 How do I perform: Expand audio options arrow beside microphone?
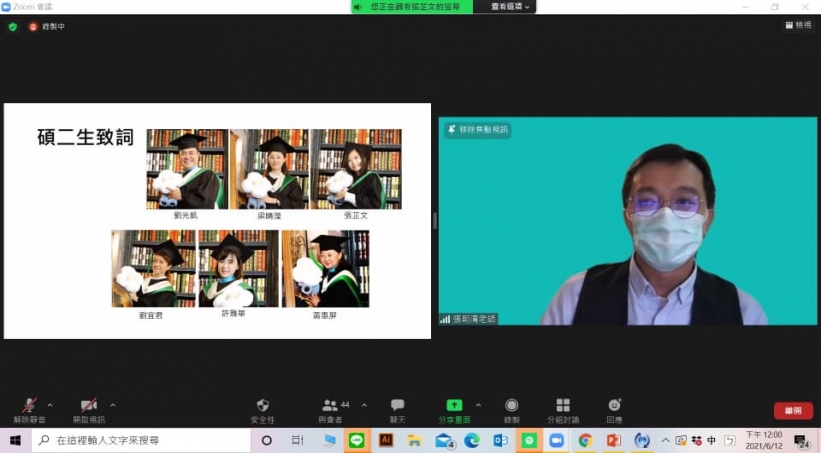(50, 405)
